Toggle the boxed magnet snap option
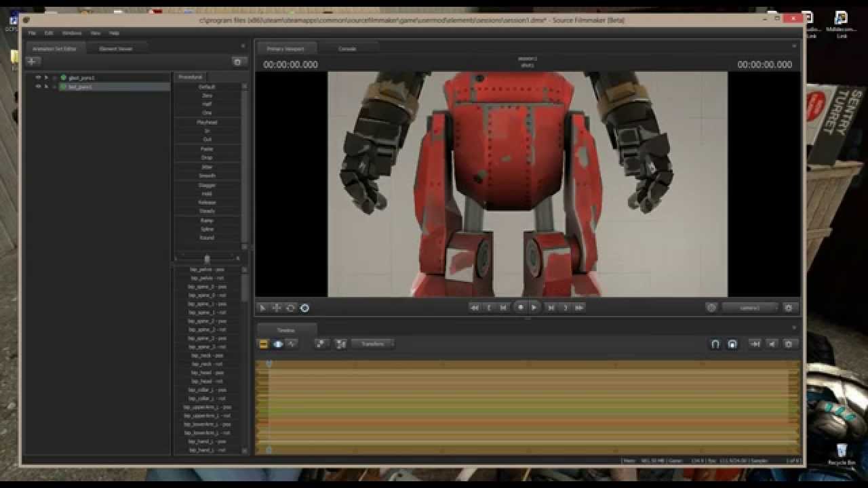The width and height of the screenshot is (868, 488). point(732,344)
